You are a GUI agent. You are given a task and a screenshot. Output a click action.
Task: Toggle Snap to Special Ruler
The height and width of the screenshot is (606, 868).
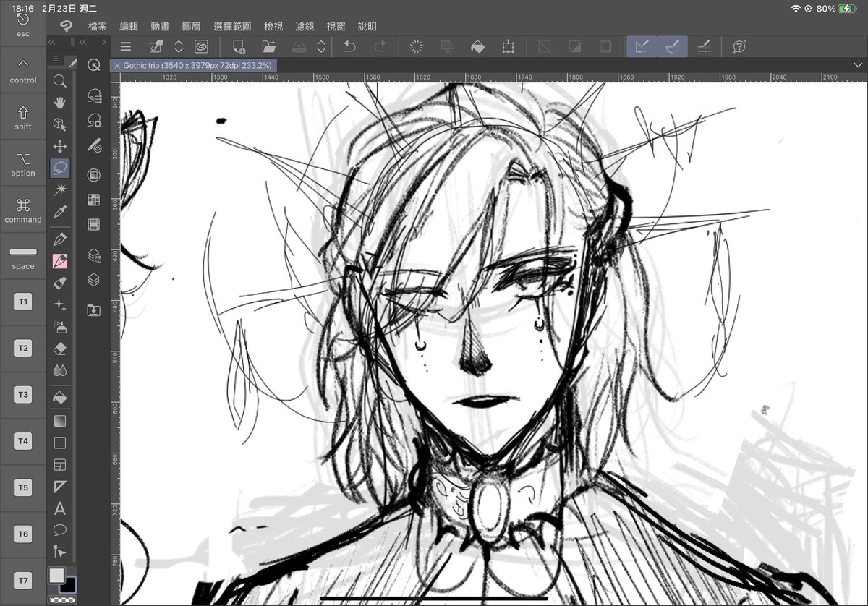tap(672, 46)
